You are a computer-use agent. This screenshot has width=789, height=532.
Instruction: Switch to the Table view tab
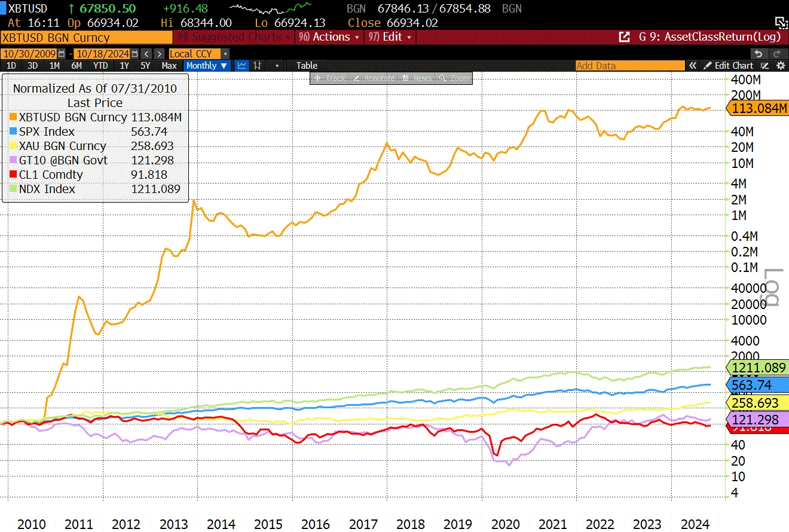click(306, 66)
